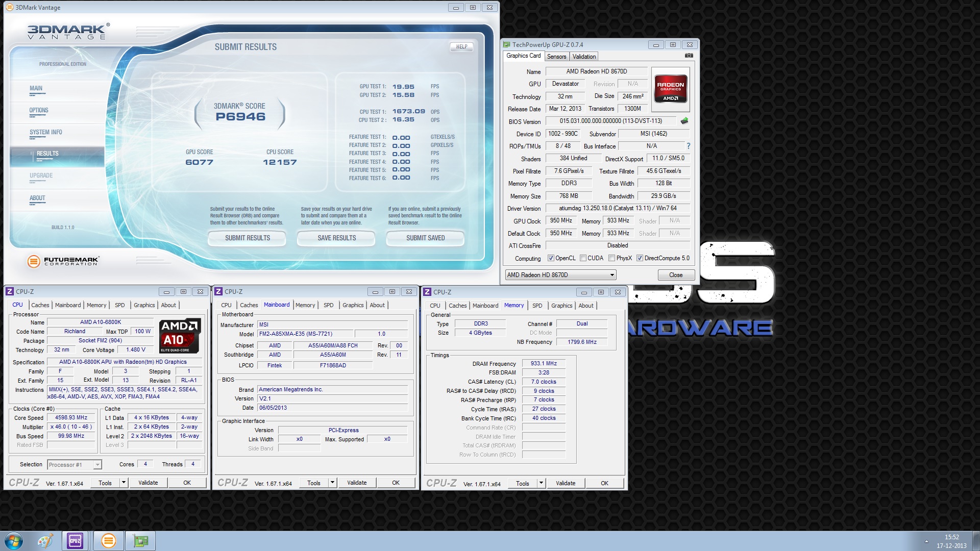Click the GPU-Z screenshot camera icon
Viewport: 980px width, 551px height.
click(689, 56)
